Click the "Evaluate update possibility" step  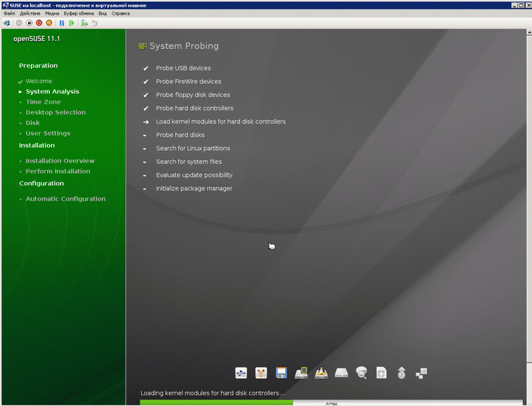coord(194,175)
